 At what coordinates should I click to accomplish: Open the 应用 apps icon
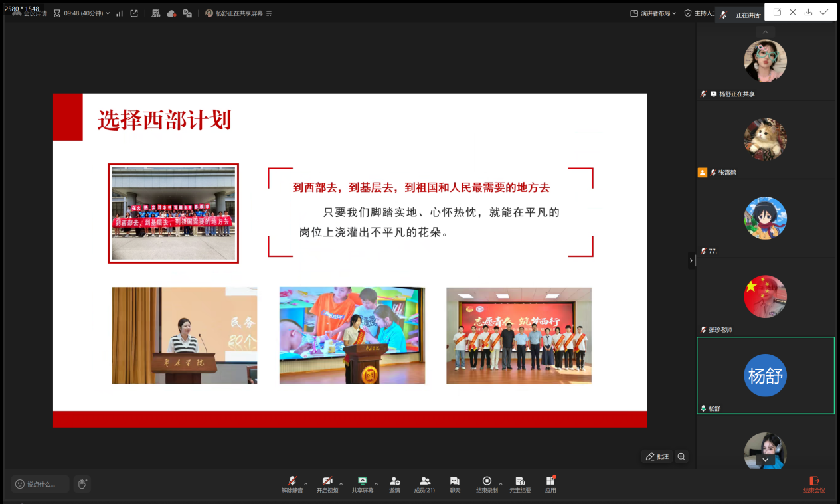coord(550,484)
